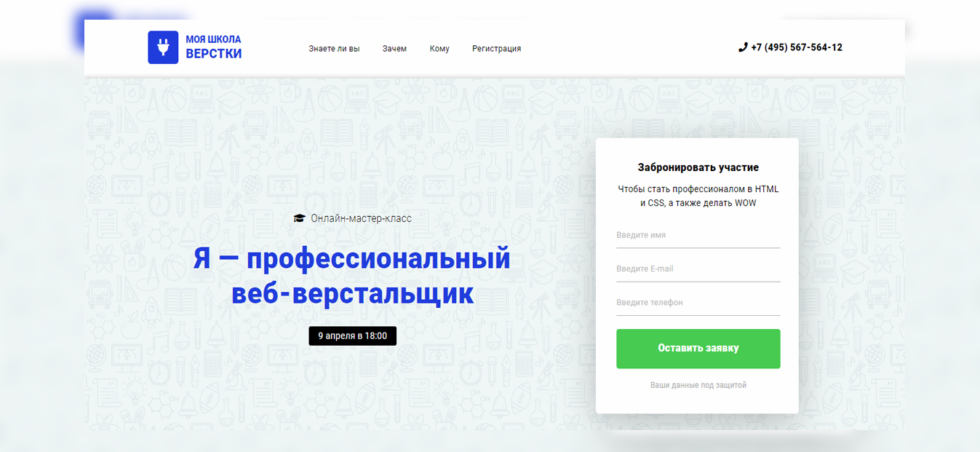Click the phone handset icon in header
The height and width of the screenshot is (452, 980).
743,47
